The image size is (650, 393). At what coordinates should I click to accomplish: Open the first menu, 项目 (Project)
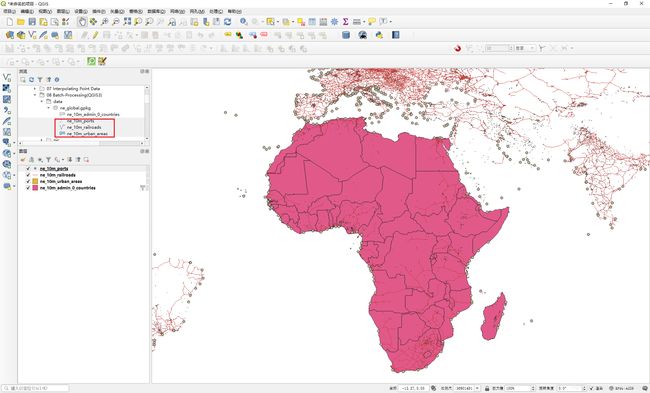9,11
